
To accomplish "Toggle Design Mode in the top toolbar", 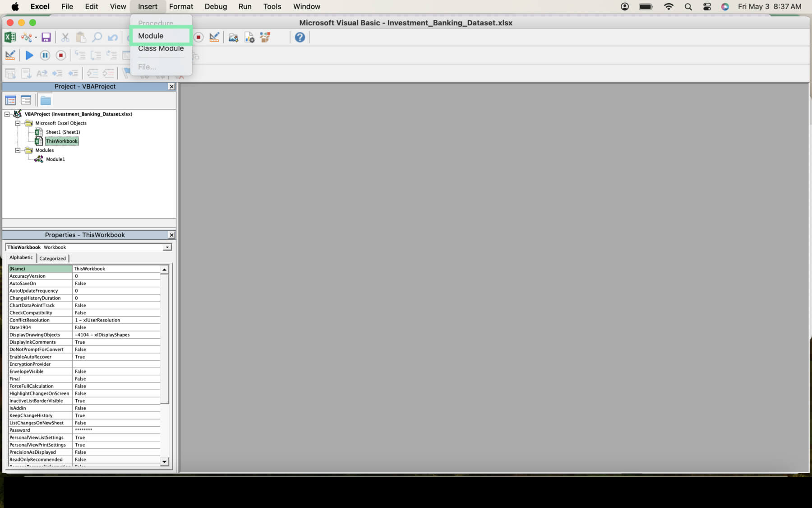I will click(214, 37).
